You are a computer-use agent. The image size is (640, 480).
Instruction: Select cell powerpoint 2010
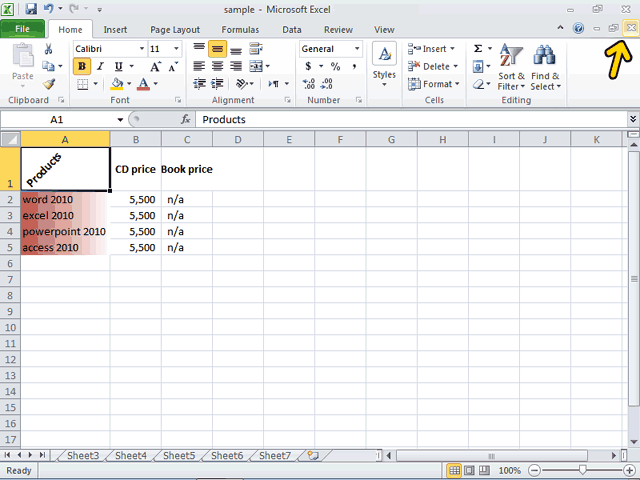(x=65, y=231)
